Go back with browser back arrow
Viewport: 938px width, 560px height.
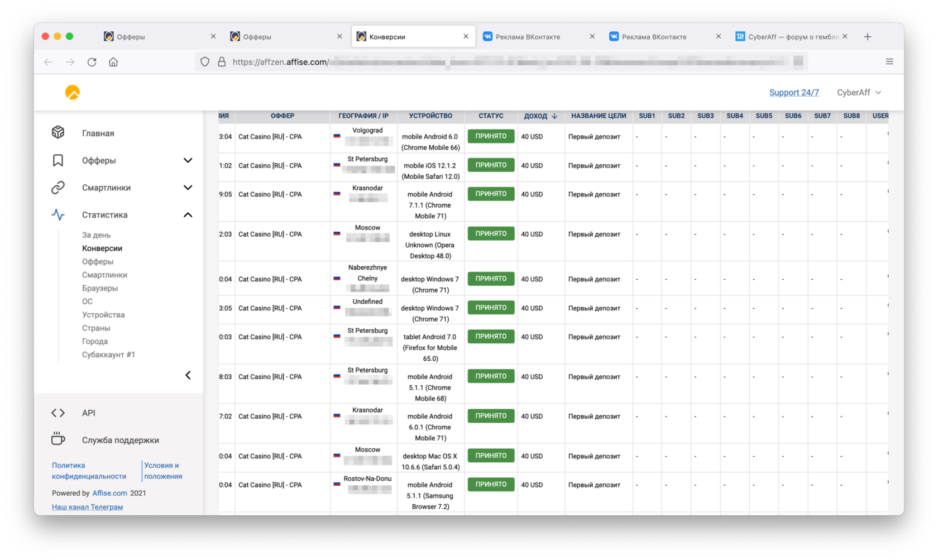tap(49, 62)
